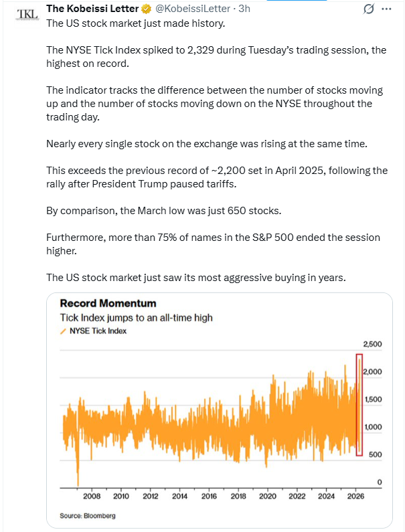Click the red highlighted box on the chart

coord(359,405)
